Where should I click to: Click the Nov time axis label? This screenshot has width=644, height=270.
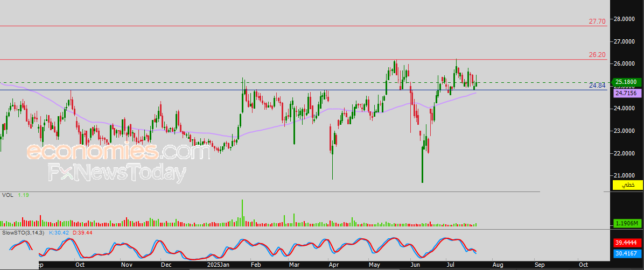coord(127,265)
